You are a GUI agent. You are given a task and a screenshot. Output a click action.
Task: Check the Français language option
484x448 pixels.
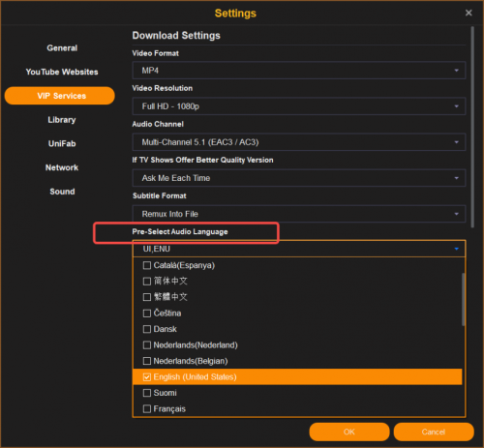click(147, 408)
